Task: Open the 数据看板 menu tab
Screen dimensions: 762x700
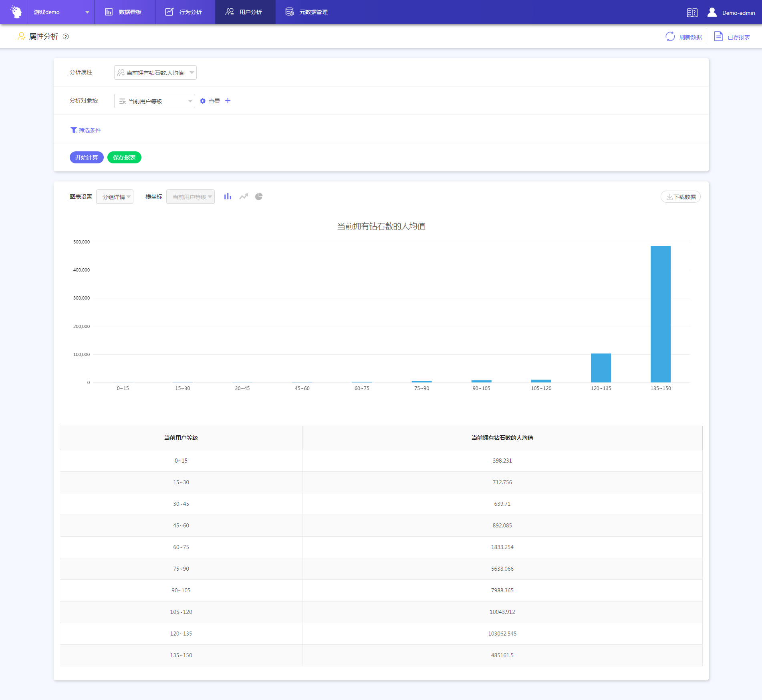Action: point(124,12)
